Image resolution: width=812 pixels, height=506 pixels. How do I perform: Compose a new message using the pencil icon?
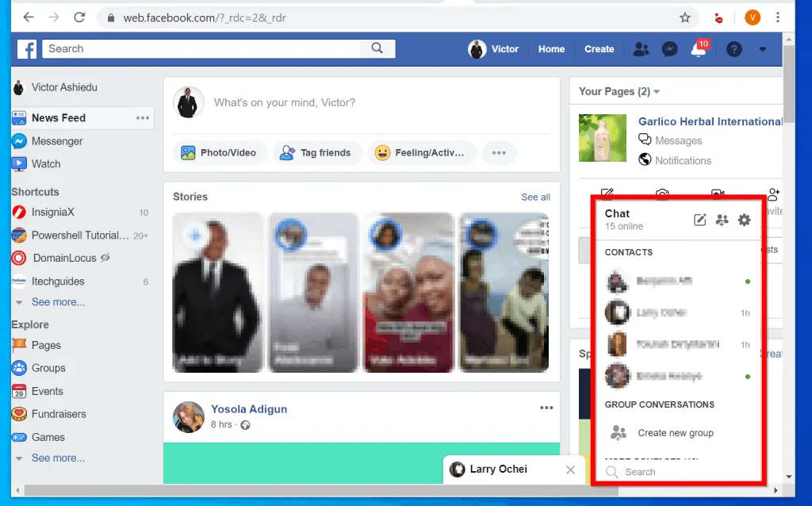coord(699,220)
